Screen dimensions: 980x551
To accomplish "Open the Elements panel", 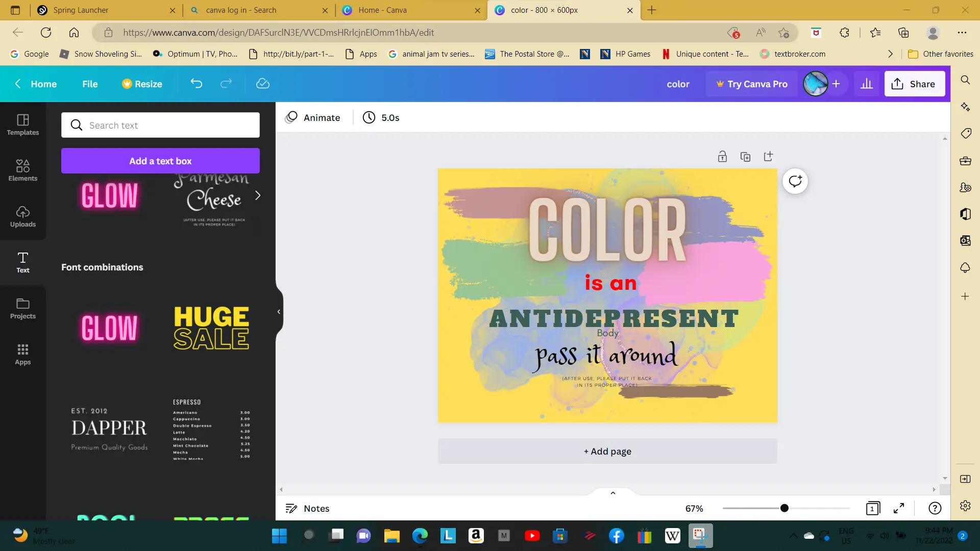I will pos(23,171).
